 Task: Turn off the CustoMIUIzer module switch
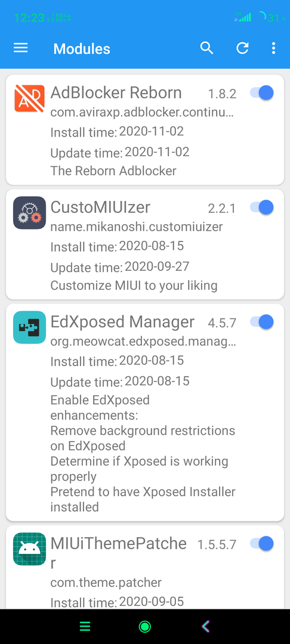pos(262,208)
